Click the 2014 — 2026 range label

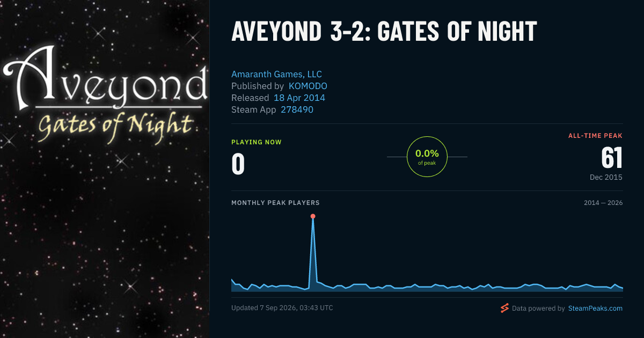click(x=603, y=203)
